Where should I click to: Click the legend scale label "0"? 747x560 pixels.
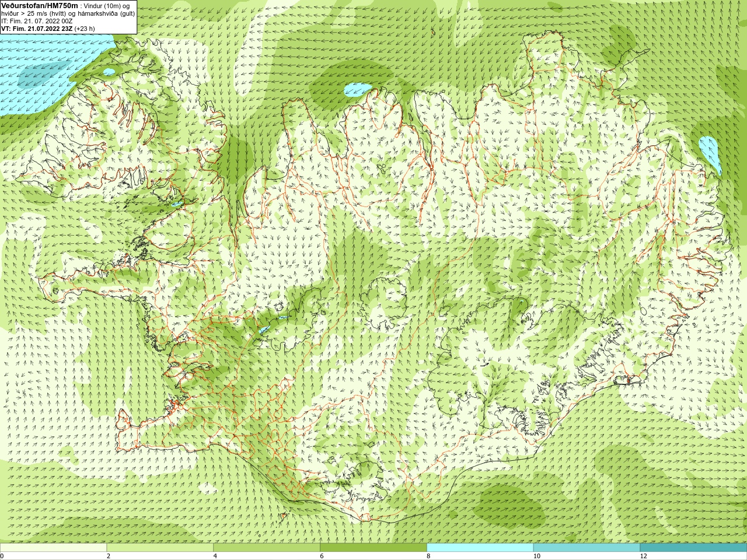point(2,556)
